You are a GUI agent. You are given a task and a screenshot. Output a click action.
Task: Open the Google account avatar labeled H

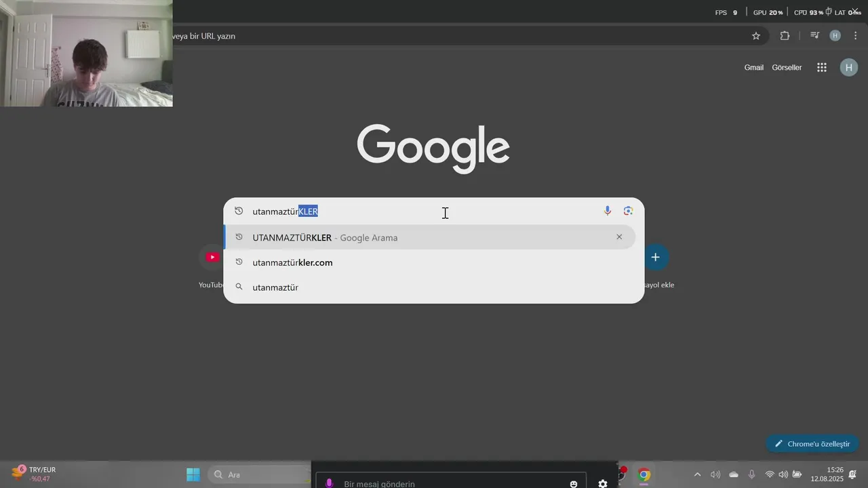click(x=849, y=67)
